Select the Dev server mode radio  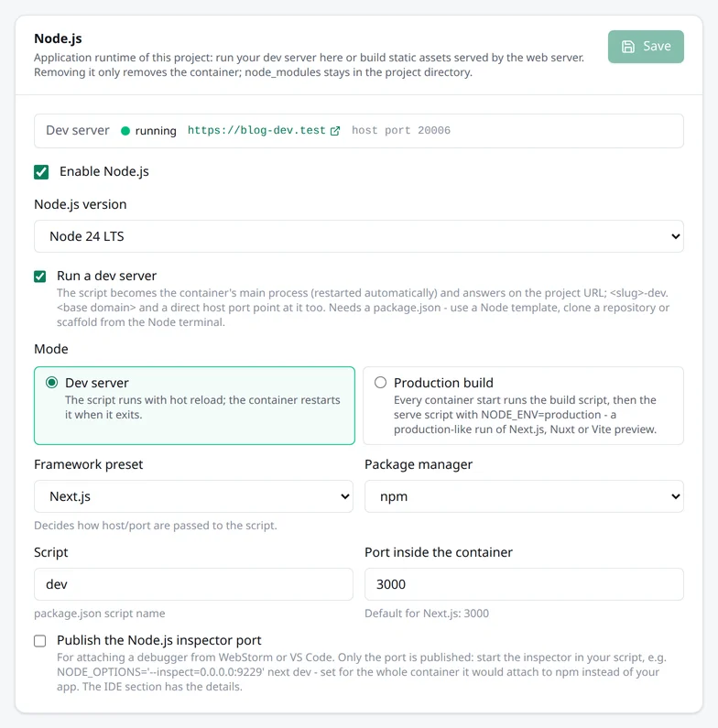51,383
